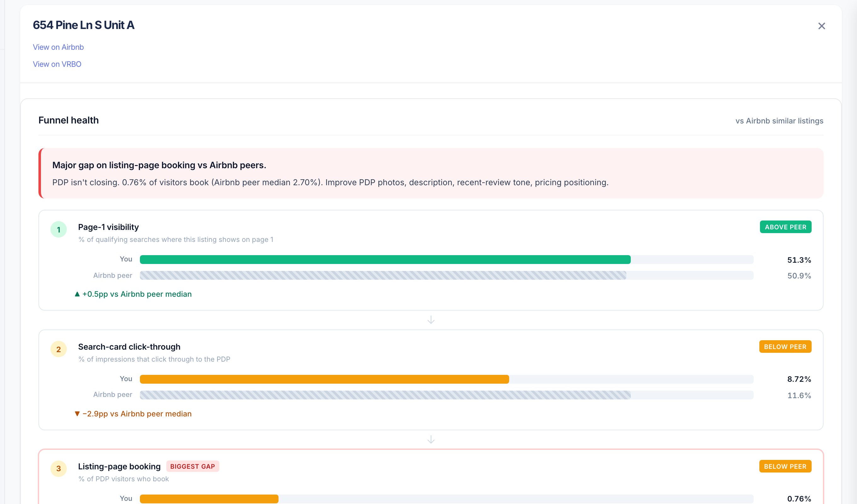Screen dimensions: 857x504
Task: Click the 'Funnel health' heading
Action: point(68,120)
